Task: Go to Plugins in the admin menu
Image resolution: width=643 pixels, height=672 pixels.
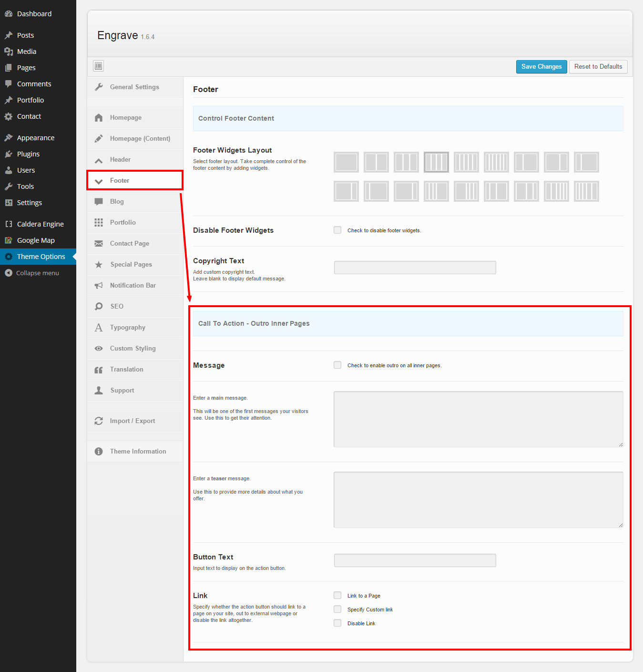Action: [x=28, y=154]
